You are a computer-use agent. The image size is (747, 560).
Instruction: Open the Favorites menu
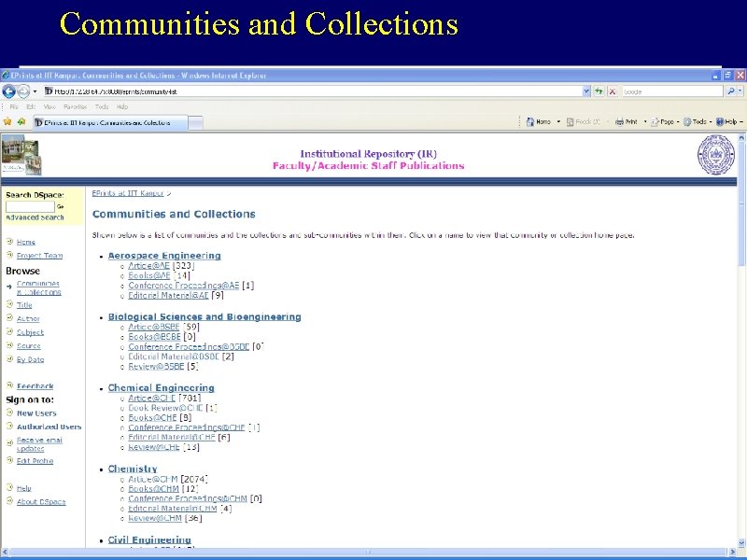pyautogui.click(x=76, y=106)
